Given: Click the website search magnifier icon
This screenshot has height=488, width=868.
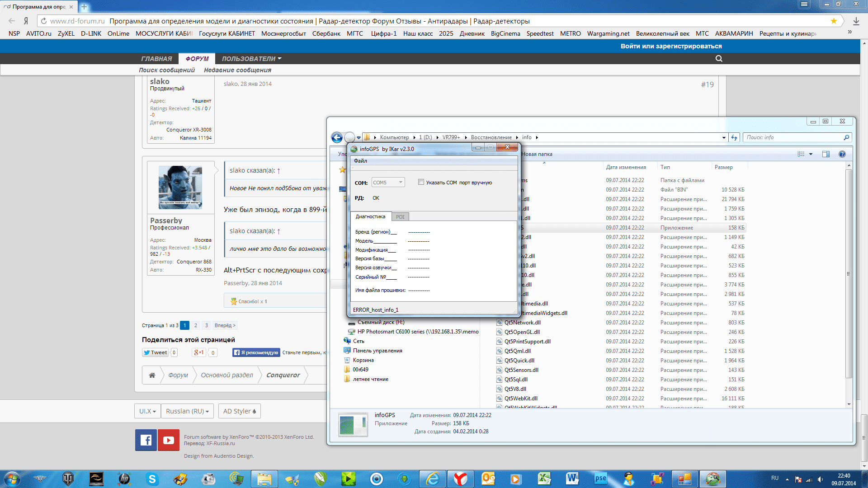Looking at the screenshot, I should (x=719, y=58).
